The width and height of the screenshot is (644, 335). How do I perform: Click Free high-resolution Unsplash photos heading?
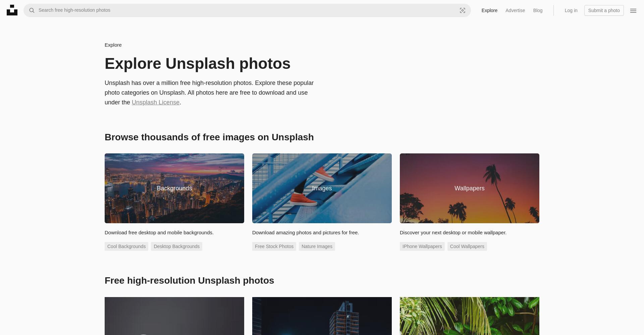pyautogui.click(x=189, y=281)
